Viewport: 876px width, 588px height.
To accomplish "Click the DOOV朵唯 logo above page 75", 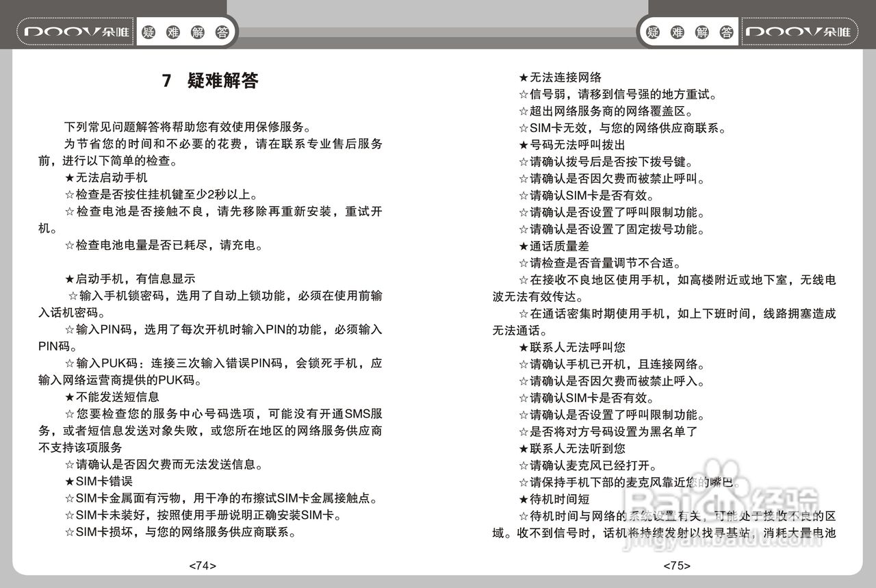I will click(798, 31).
